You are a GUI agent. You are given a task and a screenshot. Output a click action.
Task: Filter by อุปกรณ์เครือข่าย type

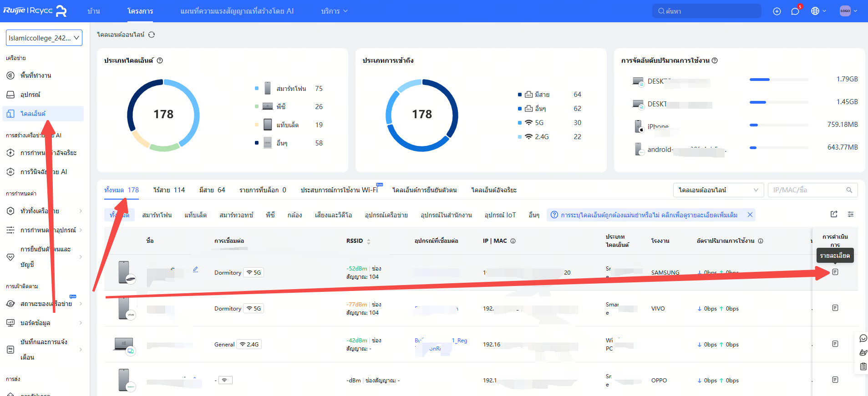coord(386,215)
